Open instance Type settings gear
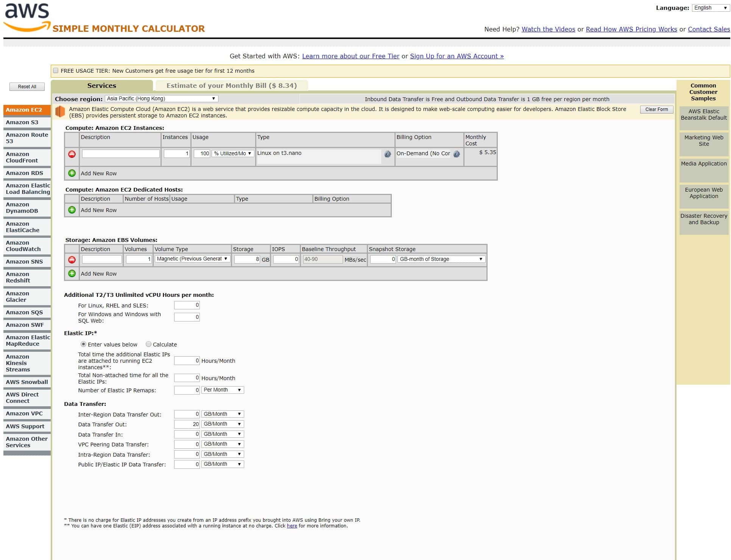Screen dimensions: 731x560 click(388, 154)
